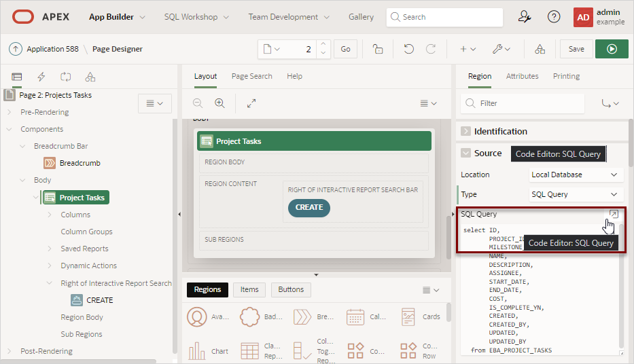Expand the Post-Rendering tree node
This screenshot has height=364, width=634.
pos(10,351)
